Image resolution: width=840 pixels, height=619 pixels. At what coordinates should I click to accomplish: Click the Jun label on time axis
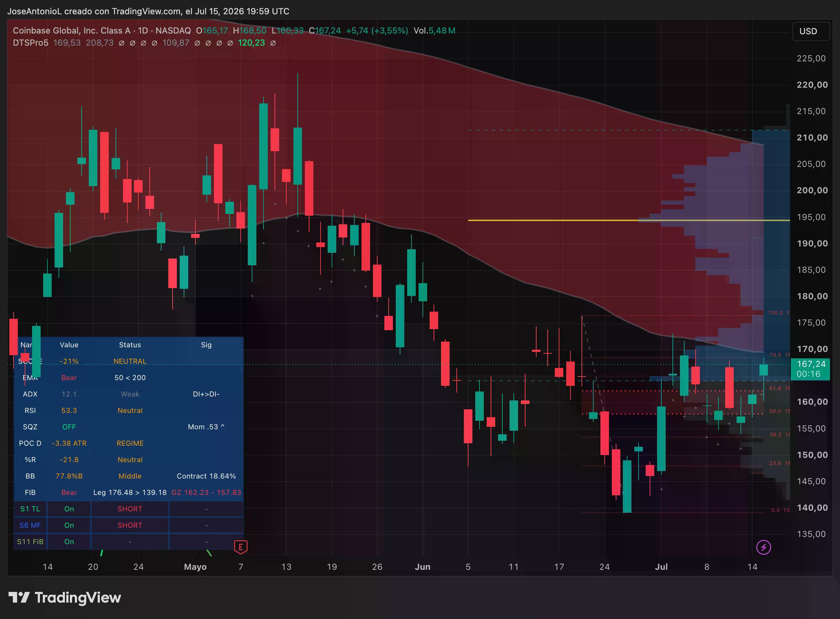[x=422, y=567]
